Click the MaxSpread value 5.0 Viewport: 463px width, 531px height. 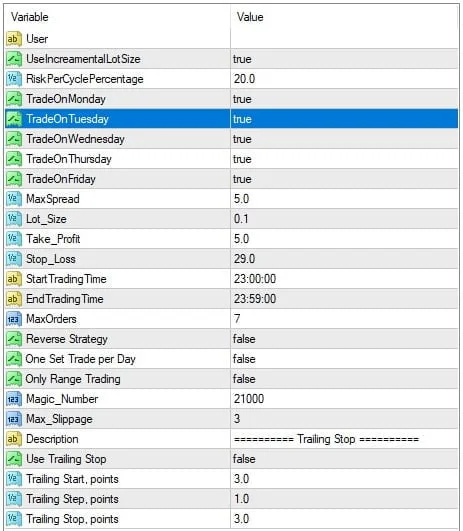(x=241, y=199)
